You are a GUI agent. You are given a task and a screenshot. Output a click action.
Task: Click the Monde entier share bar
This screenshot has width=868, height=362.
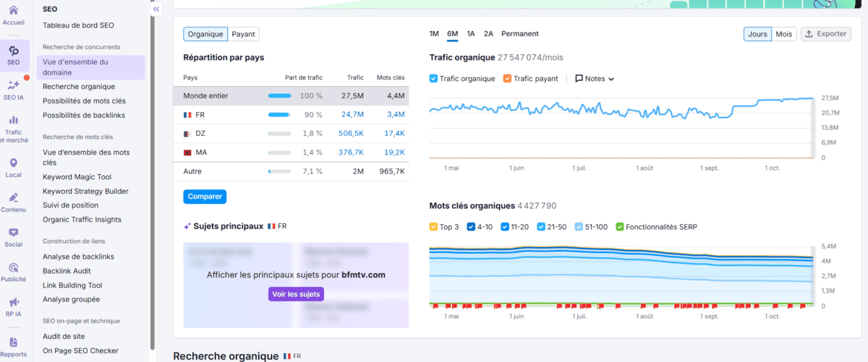tap(279, 95)
